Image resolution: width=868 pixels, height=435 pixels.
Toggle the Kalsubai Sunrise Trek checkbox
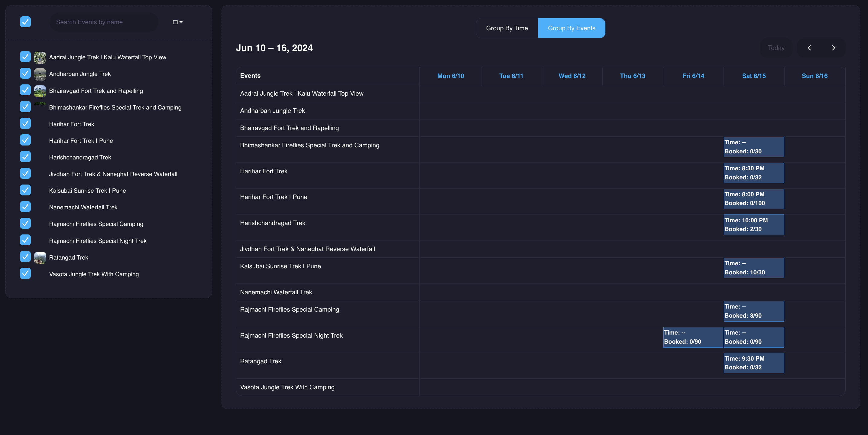pyautogui.click(x=25, y=190)
